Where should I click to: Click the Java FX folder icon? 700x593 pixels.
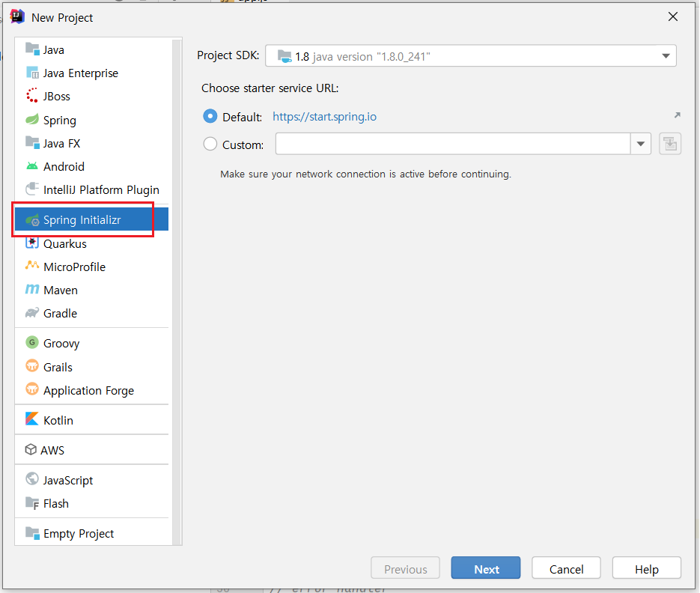pos(32,143)
